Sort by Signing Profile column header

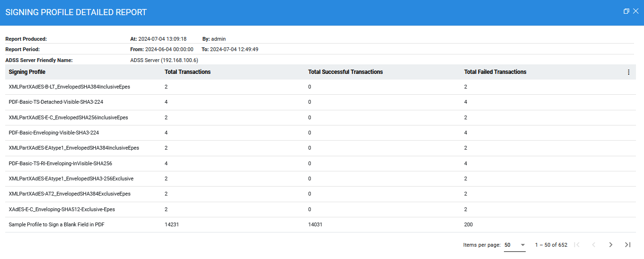pyautogui.click(x=27, y=72)
